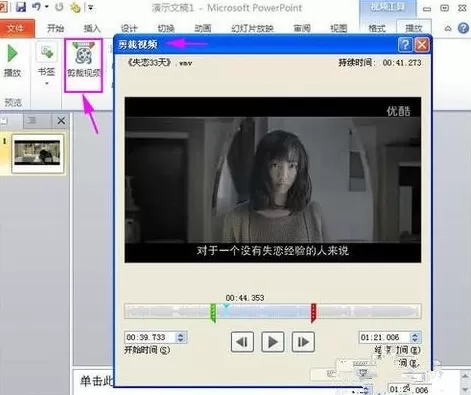The width and height of the screenshot is (471, 395).
Task: Open the 幻灯片放映 ribbon tab
Action: tap(252, 29)
